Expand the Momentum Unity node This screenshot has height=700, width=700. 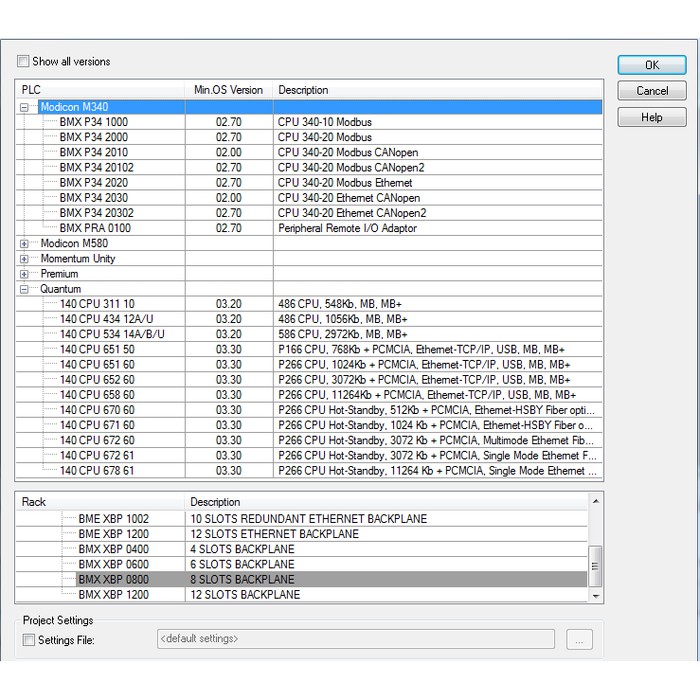[25, 258]
